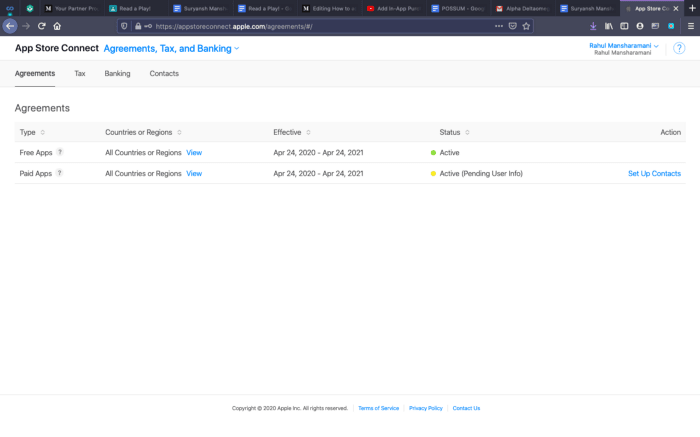This screenshot has width=700, height=437.
Task: Open the tracking protection shield icon
Action: coord(124,26)
